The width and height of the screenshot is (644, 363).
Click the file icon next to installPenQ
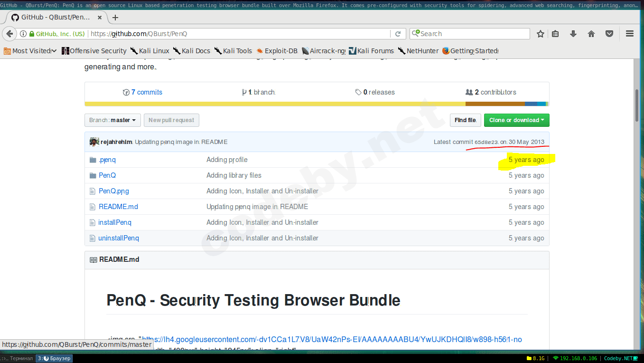point(93,222)
